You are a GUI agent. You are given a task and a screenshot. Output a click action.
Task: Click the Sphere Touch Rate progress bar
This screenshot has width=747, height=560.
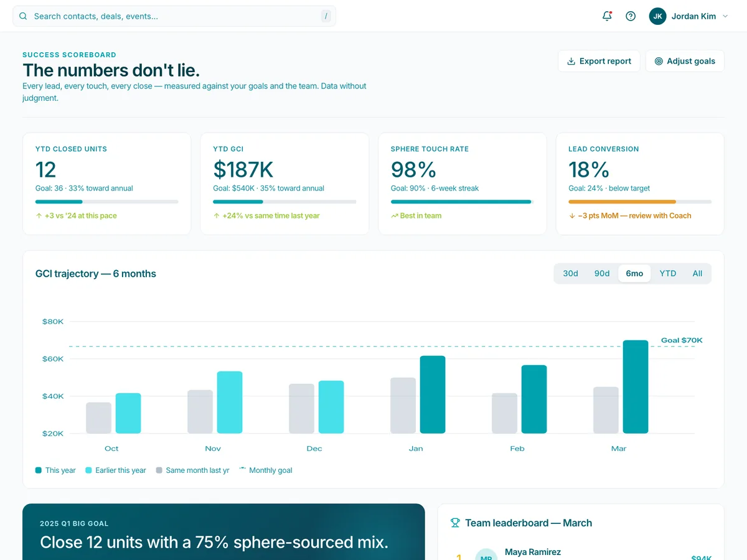(462, 202)
